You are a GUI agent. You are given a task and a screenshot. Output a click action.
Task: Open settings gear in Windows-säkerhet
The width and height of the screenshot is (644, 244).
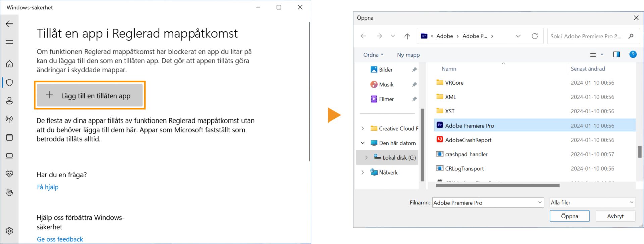(9, 231)
